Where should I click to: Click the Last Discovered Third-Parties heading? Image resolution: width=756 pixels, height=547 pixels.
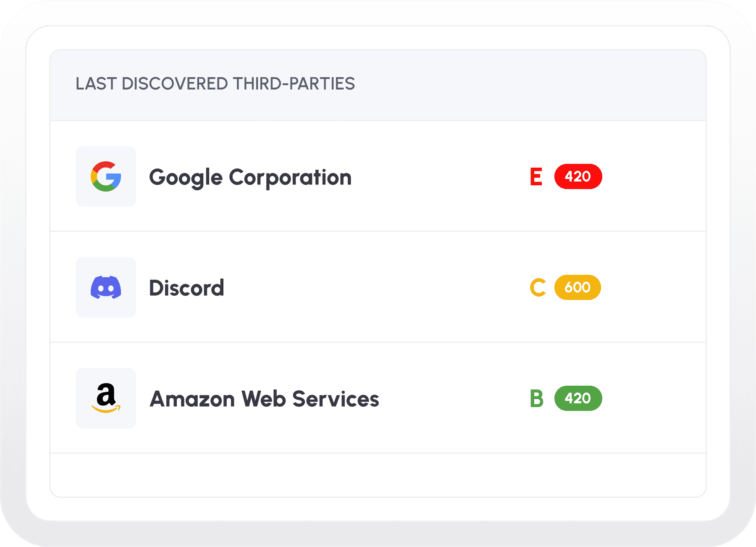[215, 84]
